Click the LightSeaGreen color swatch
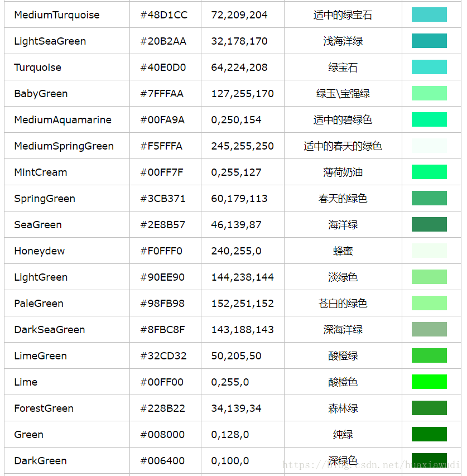The width and height of the screenshot is (467, 476). point(429,41)
